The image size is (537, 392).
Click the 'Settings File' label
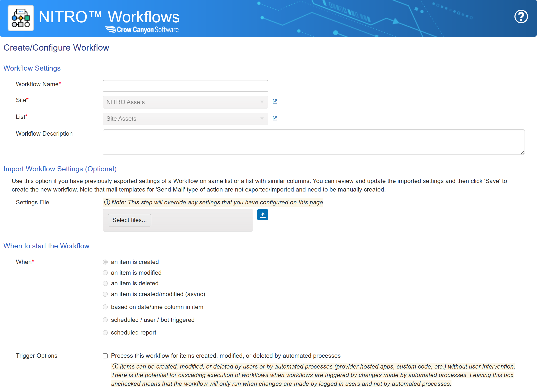[32, 202]
